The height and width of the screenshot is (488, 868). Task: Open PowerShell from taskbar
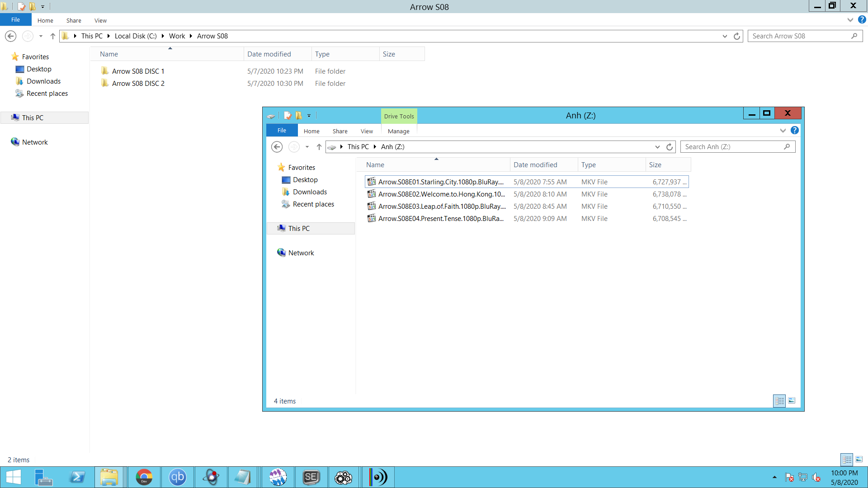(77, 477)
